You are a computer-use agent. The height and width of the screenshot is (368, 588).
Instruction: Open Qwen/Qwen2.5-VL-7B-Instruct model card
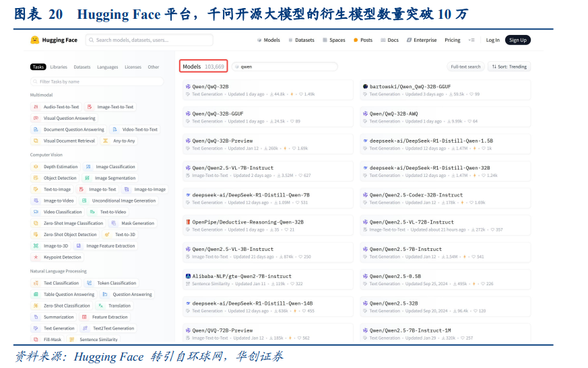[x=268, y=172]
